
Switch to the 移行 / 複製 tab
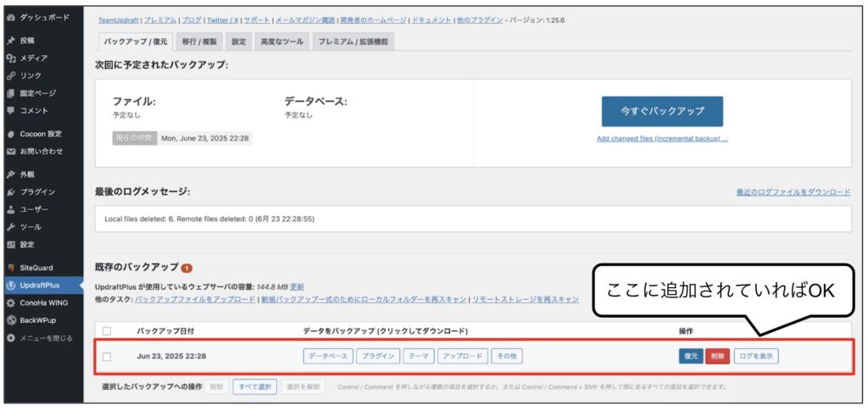199,42
